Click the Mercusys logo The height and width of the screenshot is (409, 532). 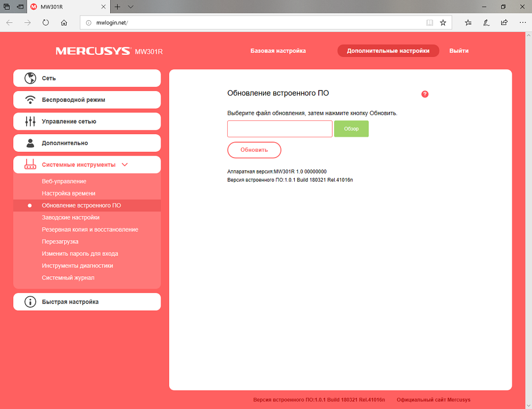[93, 51]
